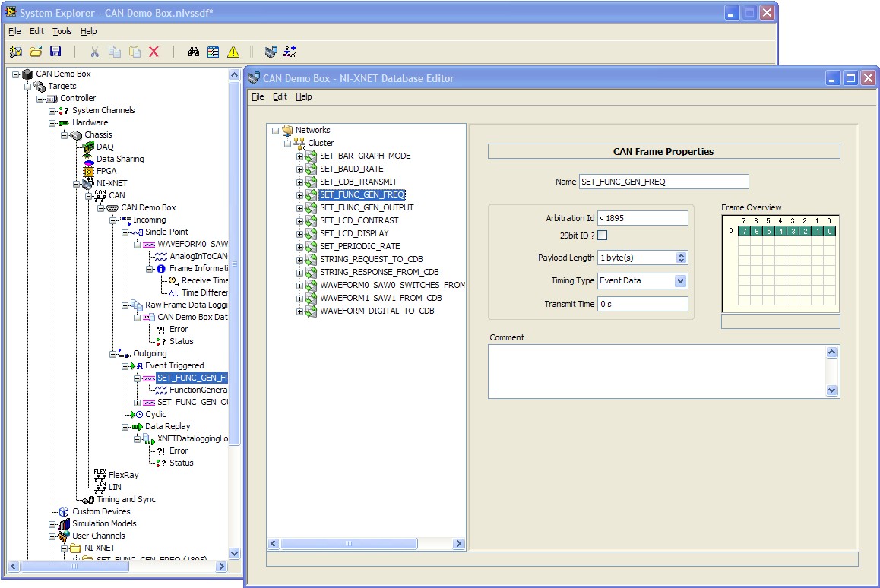The image size is (880, 588).
Task: Select the Receive Time item
Action: 205,280
